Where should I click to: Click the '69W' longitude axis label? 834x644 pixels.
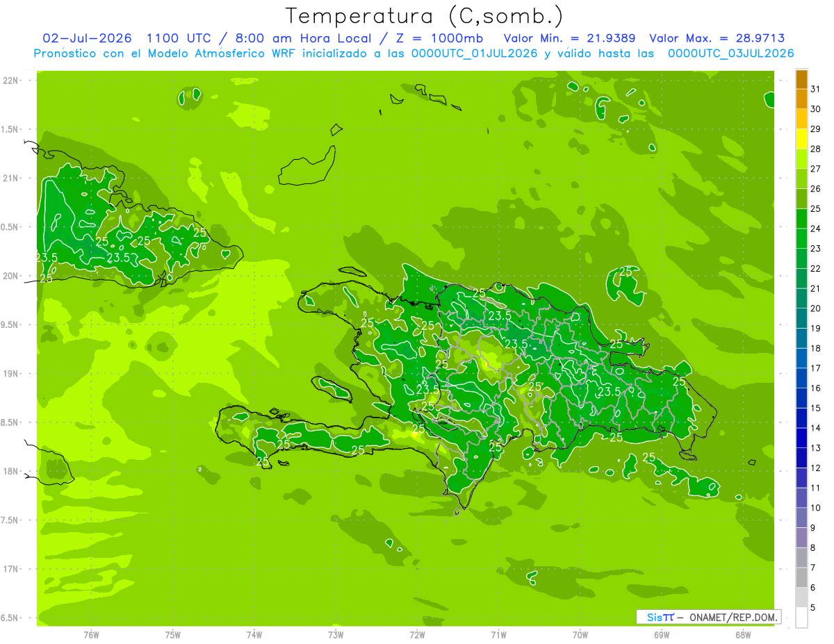pyautogui.click(x=662, y=634)
